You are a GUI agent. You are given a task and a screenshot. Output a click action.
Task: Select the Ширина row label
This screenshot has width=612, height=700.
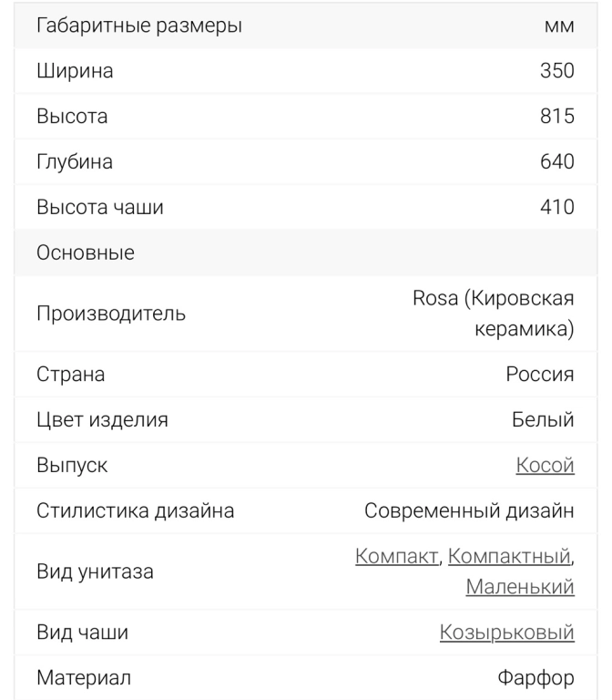click(75, 71)
